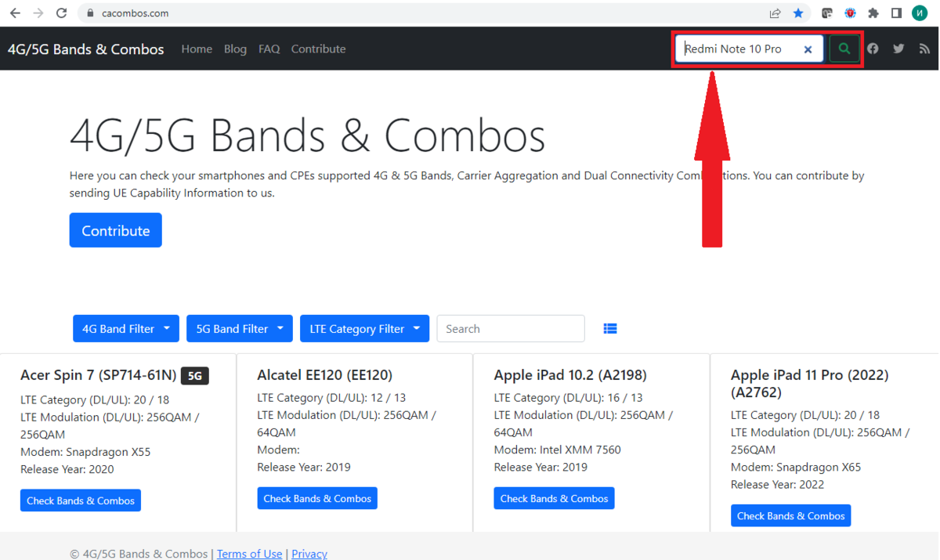Click the padlock icon next to cacombos.com
940x560 pixels.
(90, 13)
